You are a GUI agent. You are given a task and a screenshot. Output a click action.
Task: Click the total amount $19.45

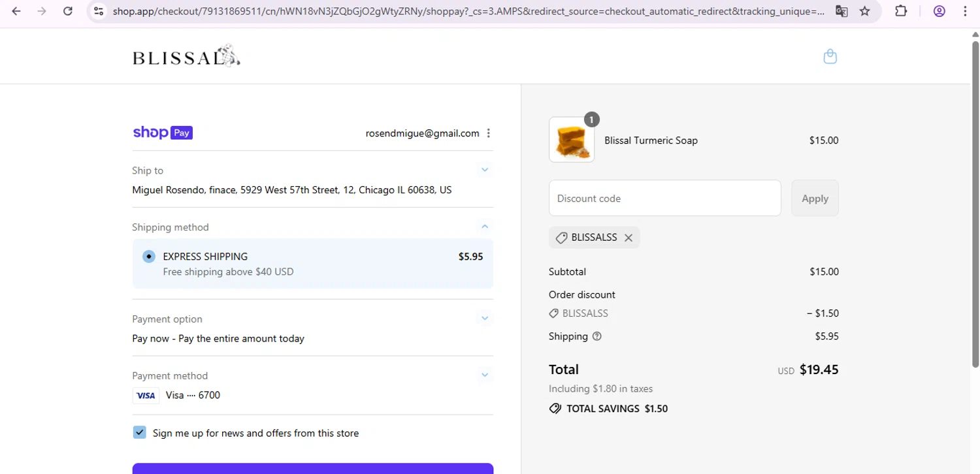(x=819, y=370)
